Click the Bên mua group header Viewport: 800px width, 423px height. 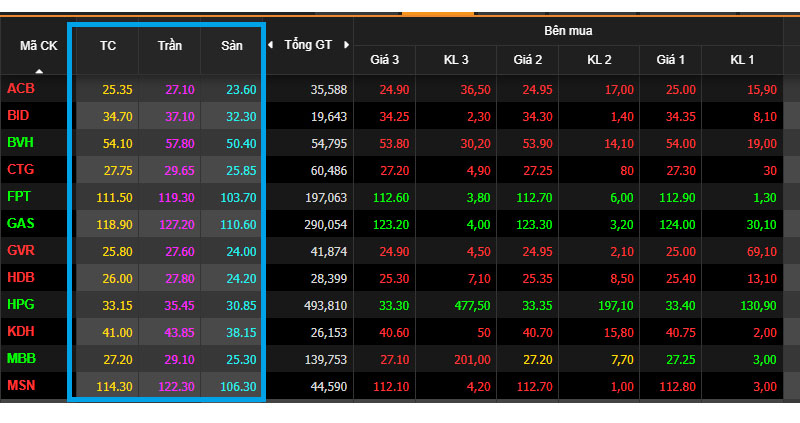568,31
